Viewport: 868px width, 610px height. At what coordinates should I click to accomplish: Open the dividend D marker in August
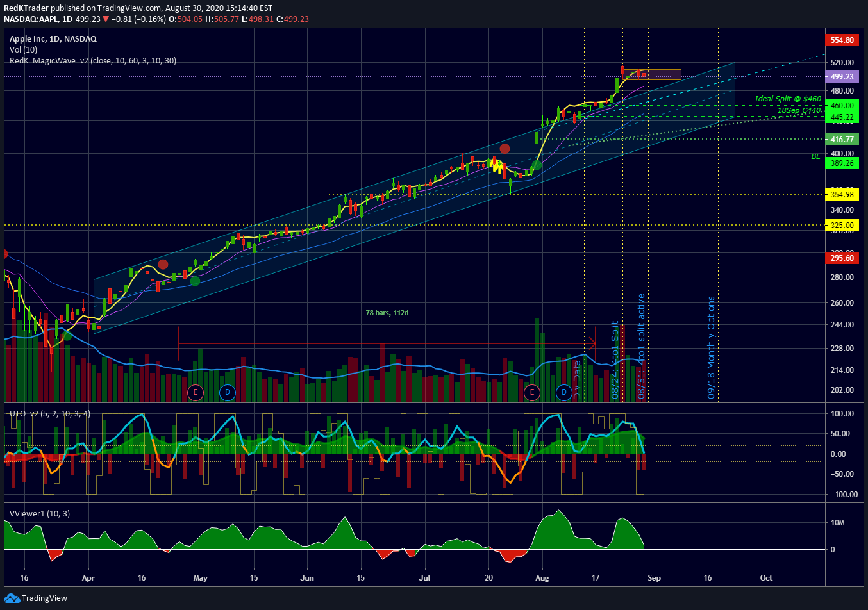click(563, 392)
